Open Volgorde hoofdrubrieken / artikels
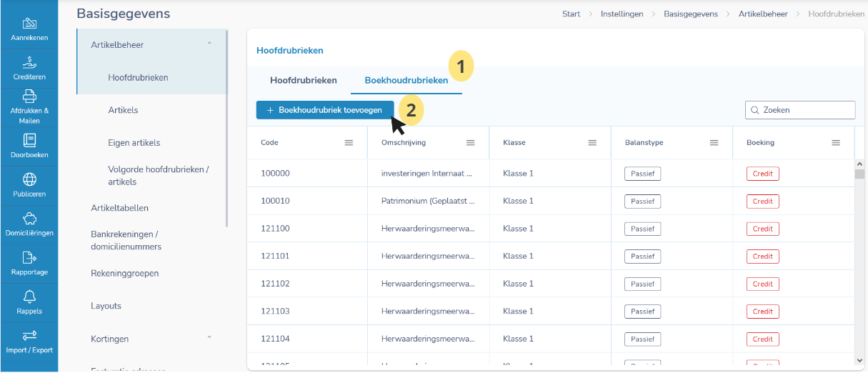 point(159,176)
